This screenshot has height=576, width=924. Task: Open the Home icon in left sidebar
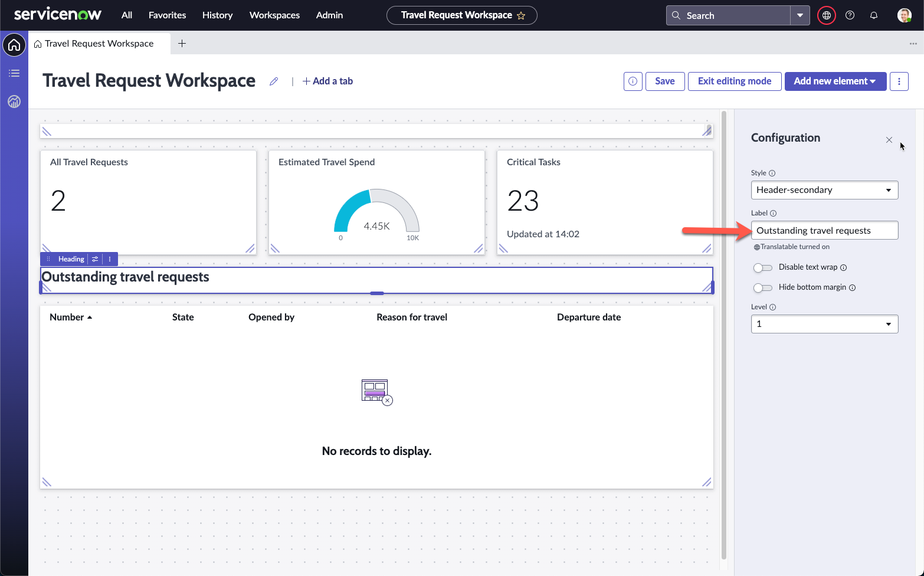14,45
